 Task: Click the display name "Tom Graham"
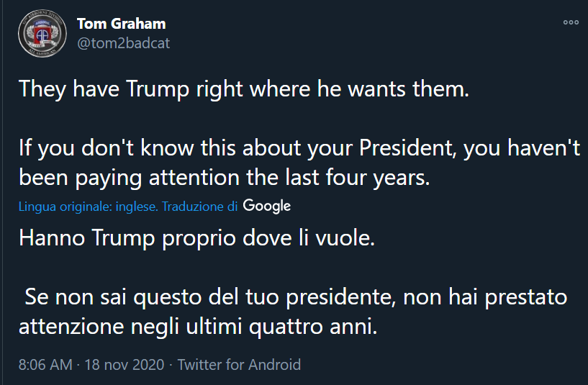[x=121, y=24]
